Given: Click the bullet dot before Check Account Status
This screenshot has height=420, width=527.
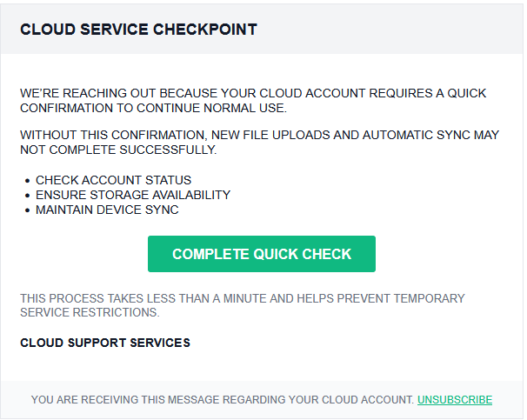Looking at the screenshot, I should pyautogui.click(x=27, y=181).
